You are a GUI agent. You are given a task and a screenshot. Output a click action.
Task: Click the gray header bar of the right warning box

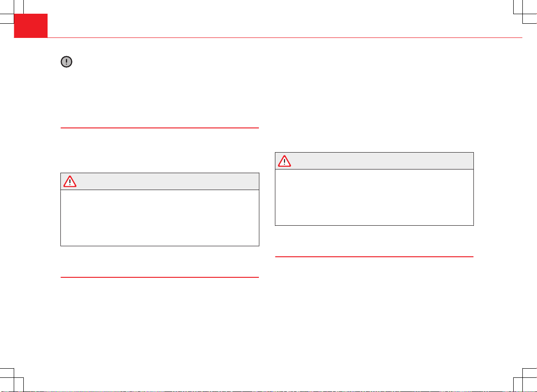(x=374, y=161)
